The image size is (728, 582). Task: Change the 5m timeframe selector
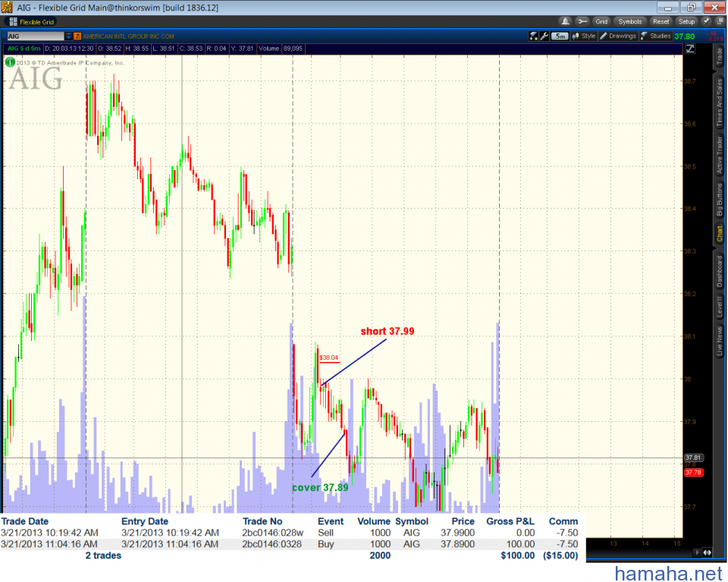coord(560,36)
